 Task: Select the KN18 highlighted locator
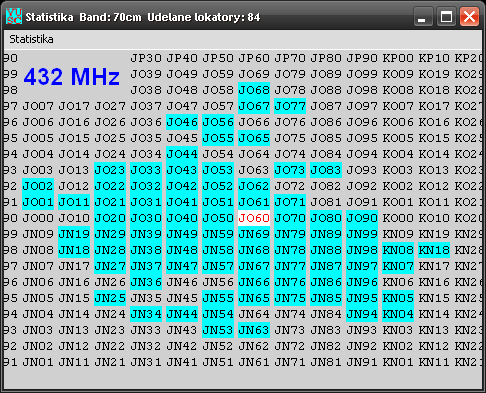click(x=434, y=250)
